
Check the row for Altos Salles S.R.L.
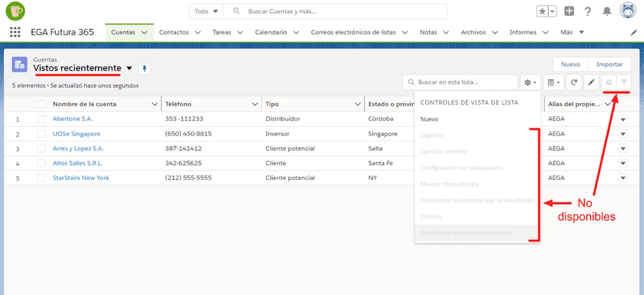pyautogui.click(x=41, y=163)
